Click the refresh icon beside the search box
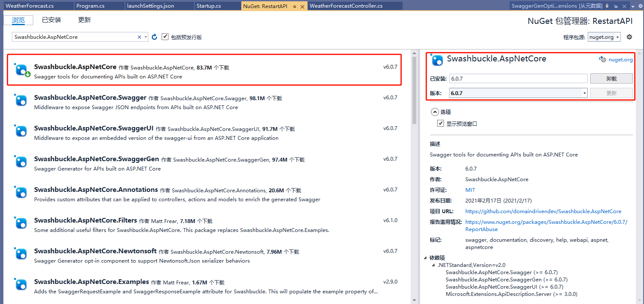 point(154,37)
